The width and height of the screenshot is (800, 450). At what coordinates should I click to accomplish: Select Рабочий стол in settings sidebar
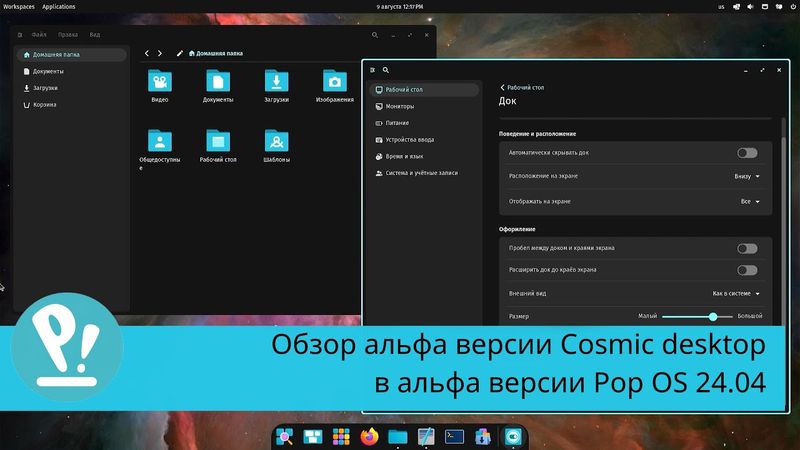[424, 90]
